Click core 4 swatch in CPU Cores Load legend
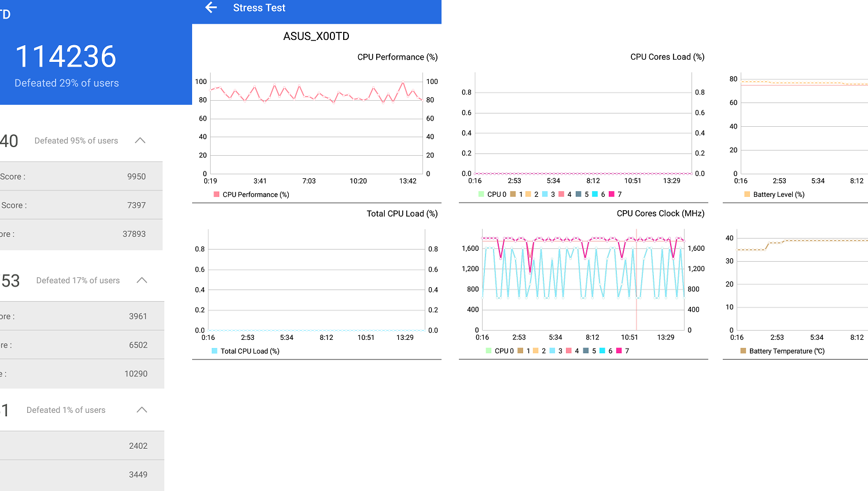The image size is (868, 491). tap(562, 195)
